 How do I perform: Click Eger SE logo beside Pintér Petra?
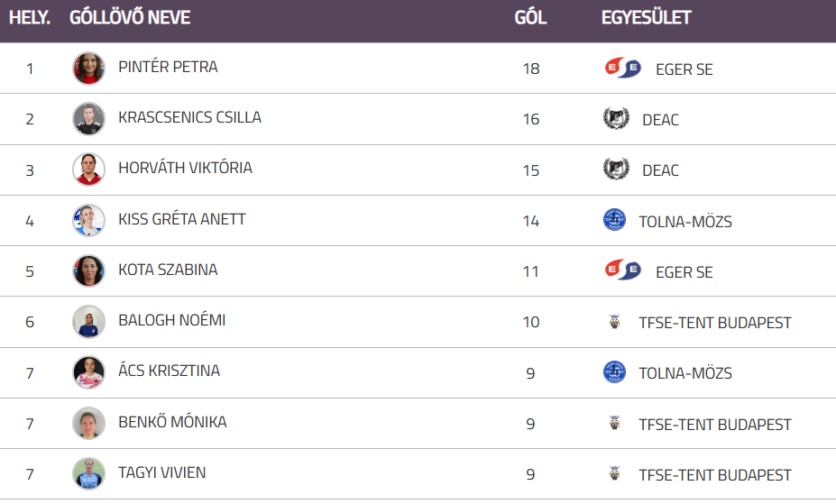coord(622,69)
